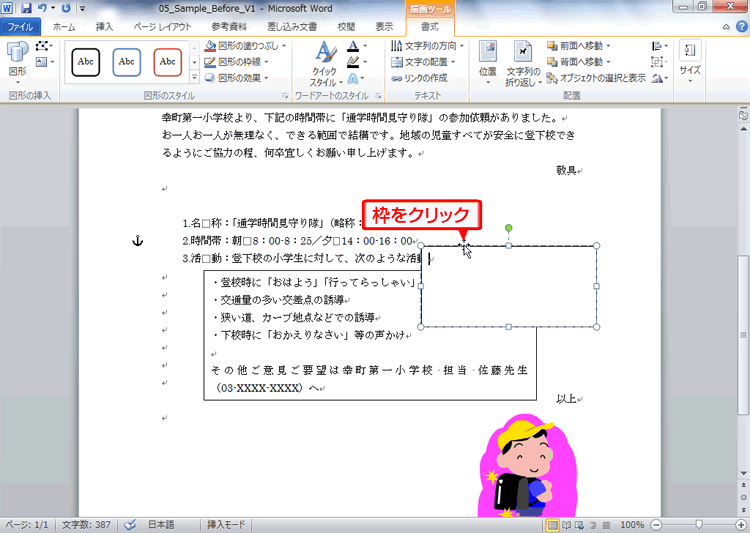750x533 pixels.
Task: Click the shape fill paint bucket icon
Action: click(210, 46)
